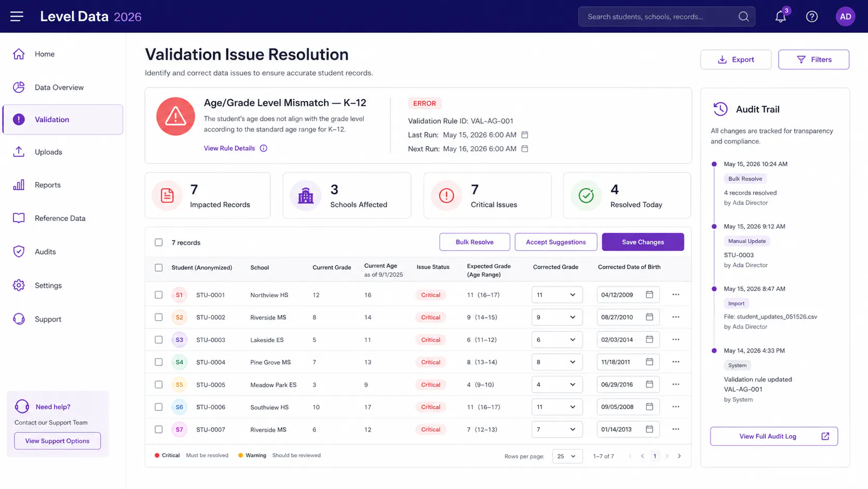Open the more actions menu for STU-0006
This screenshot has height=489, width=868.
[x=675, y=407]
